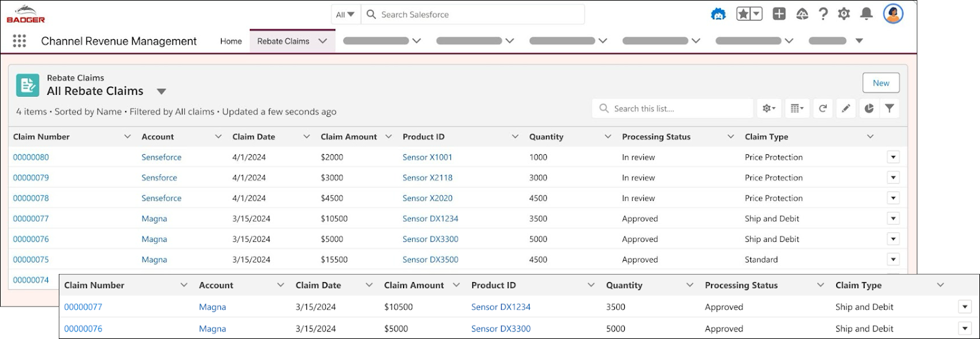Open the Setup gear in header

click(844, 14)
